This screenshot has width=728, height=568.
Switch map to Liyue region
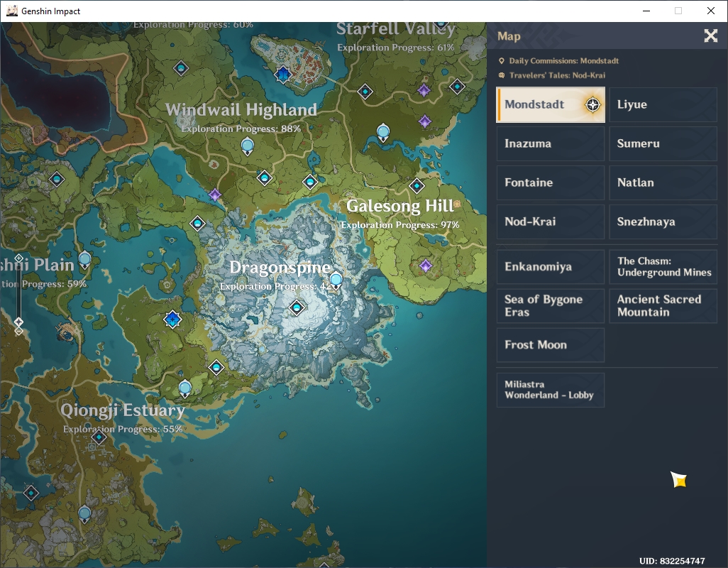663,104
